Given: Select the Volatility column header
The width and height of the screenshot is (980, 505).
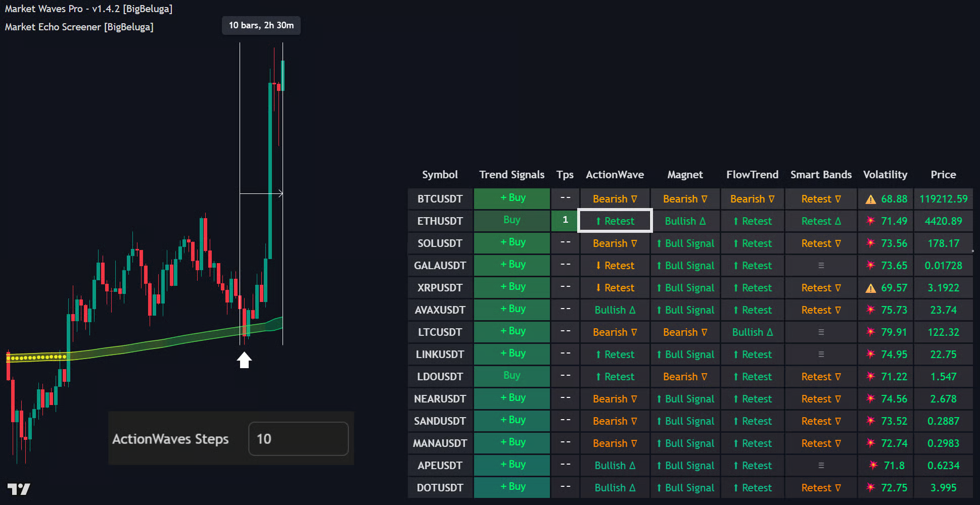Looking at the screenshot, I should point(885,175).
